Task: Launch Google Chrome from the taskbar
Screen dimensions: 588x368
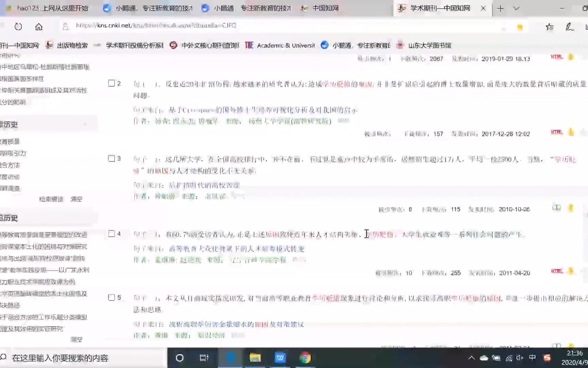Action: coord(305,358)
